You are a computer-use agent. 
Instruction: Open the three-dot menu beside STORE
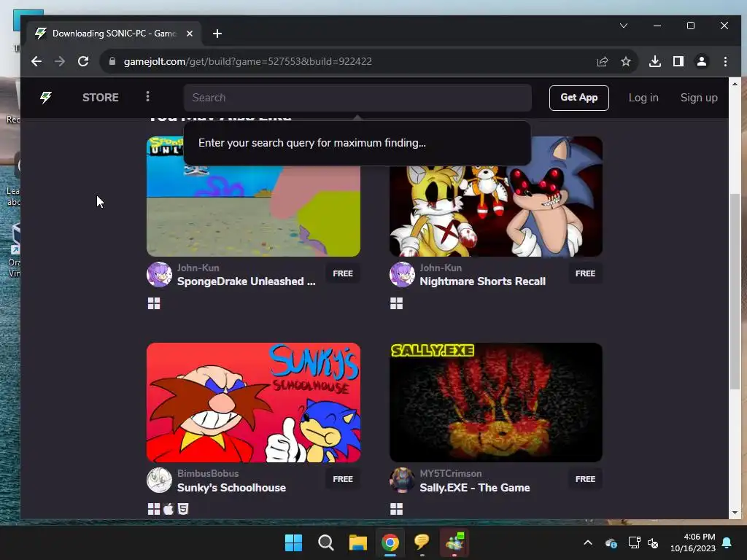(147, 97)
